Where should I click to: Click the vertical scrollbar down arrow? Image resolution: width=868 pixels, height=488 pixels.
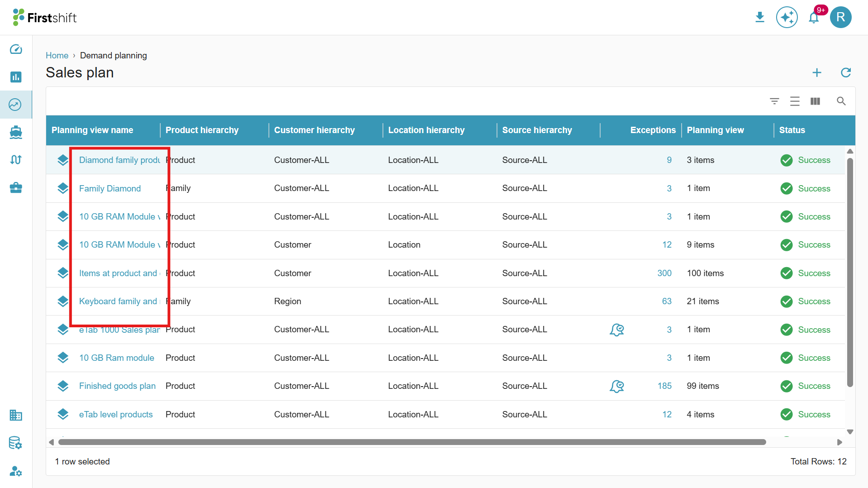click(x=850, y=432)
